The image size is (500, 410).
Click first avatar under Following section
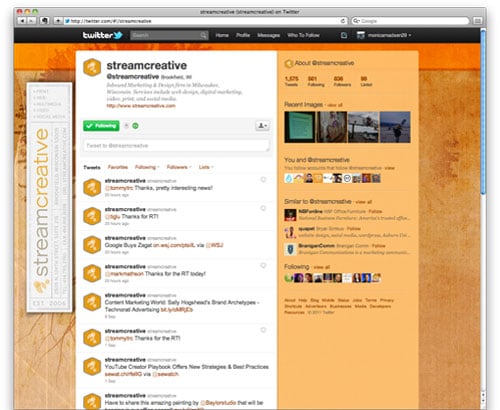[x=288, y=278]
